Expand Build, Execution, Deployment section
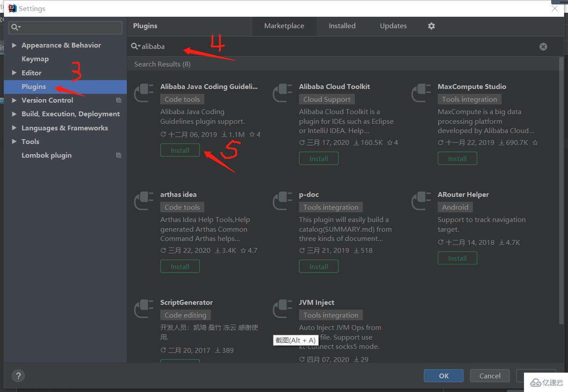This screenshot has height=392, width=568. pos(15,114)
